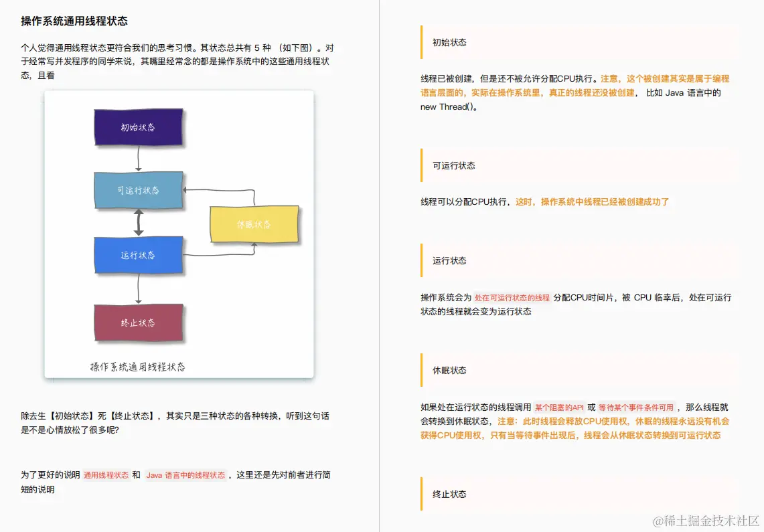The image size is (764, 532).
Task: Click the double arrow between 可运行状态 and 运行状态
Action: [x=139, y=223]
